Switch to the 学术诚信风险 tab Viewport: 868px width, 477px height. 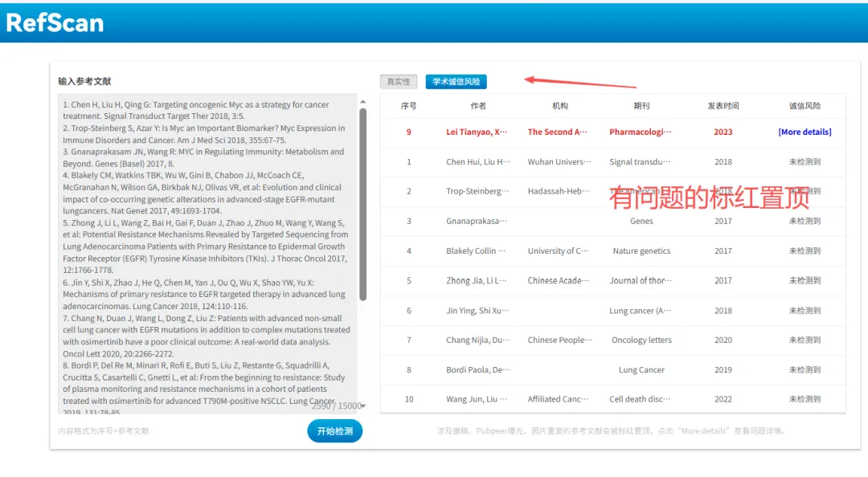(x=457, y=81)
